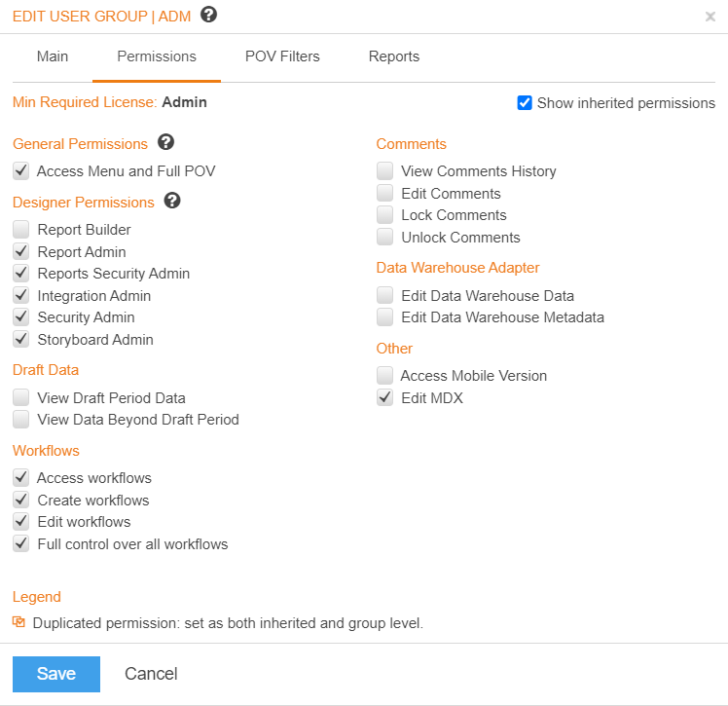Enable Edit Data Warehouse Metadata permission
The height and width of the screenshot is (706, 728).
point(384,317)
